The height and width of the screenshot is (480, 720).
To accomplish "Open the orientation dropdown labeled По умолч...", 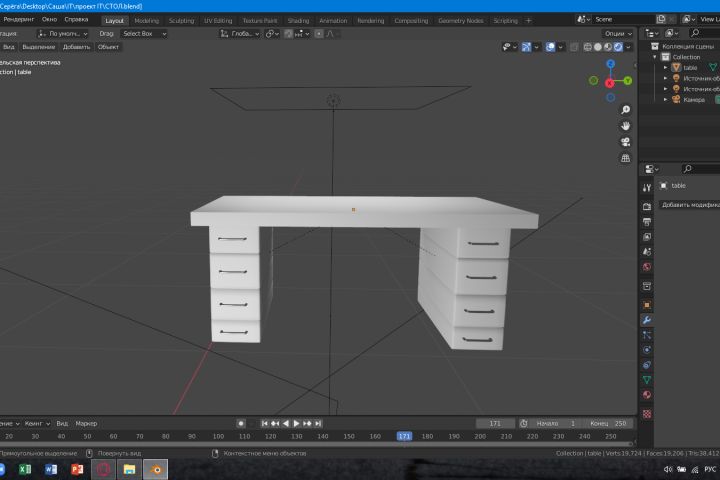I will click(62, 34).
